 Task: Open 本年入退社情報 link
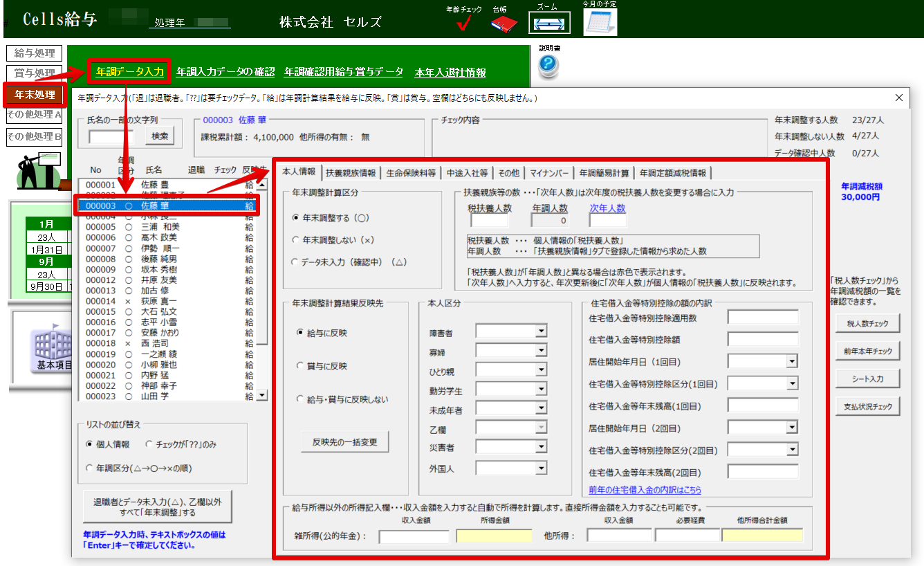(x=450, y=72)
